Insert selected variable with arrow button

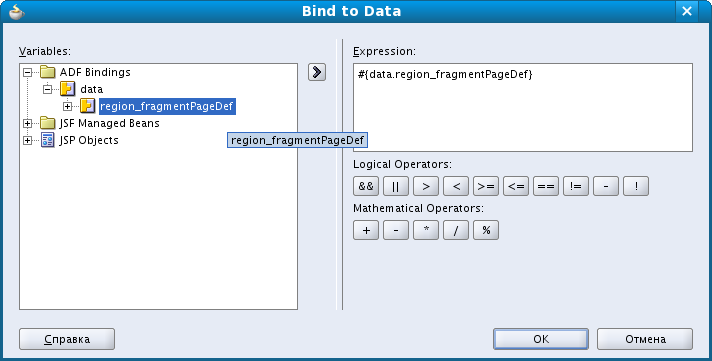point(316,72)
